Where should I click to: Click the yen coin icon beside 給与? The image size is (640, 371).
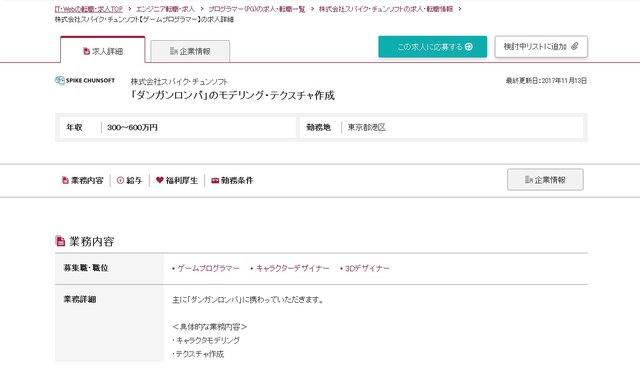coord(120,180)
